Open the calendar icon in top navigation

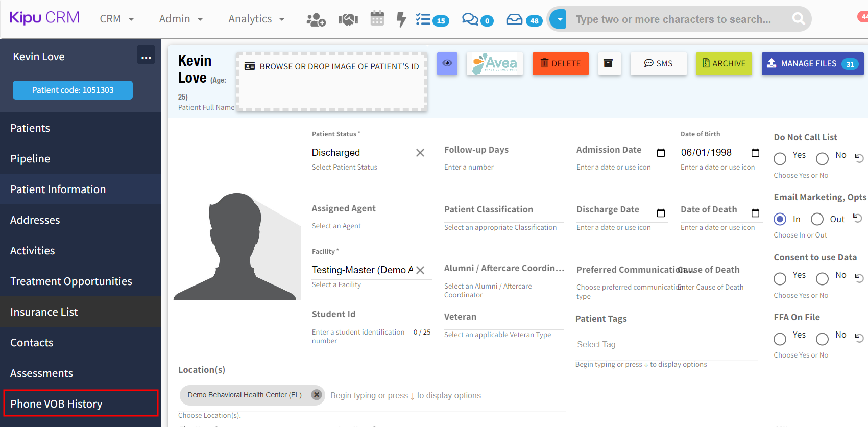tap(377, 19)
